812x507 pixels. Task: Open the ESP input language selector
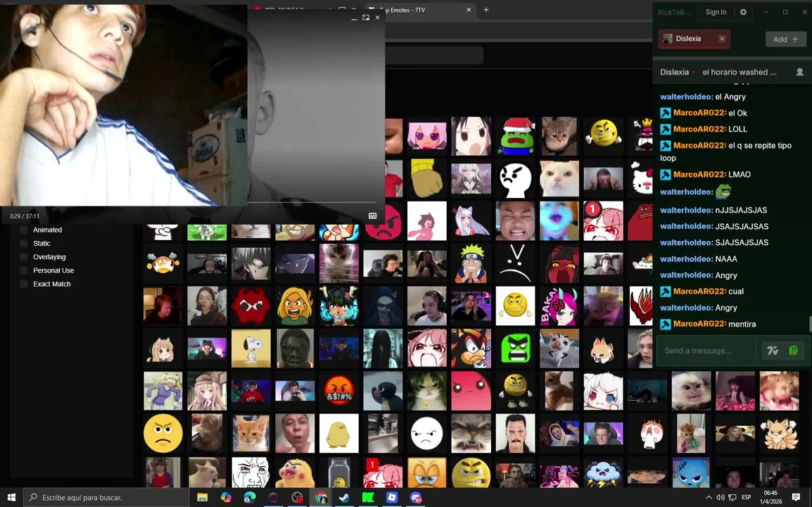pos(747,497)
